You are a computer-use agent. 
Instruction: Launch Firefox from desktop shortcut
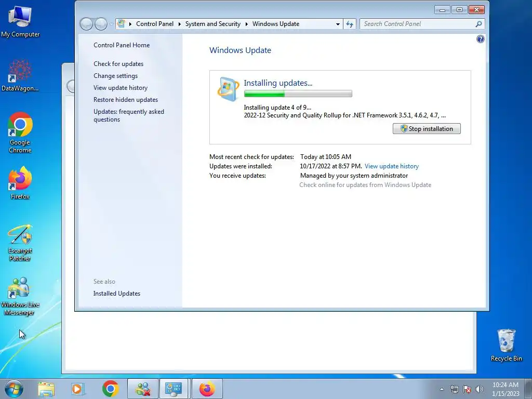[x=20, y=182]
